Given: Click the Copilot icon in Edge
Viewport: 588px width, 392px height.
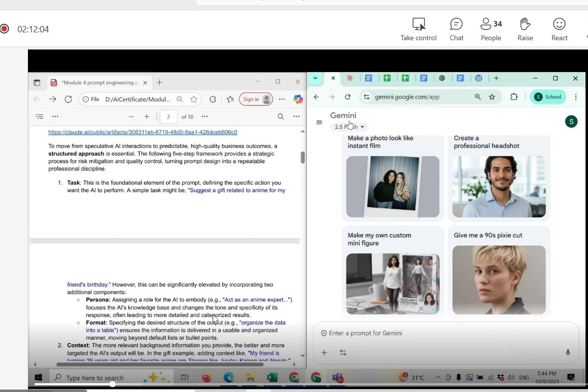Looking at the screenshot, I should [x=298, y=99].
